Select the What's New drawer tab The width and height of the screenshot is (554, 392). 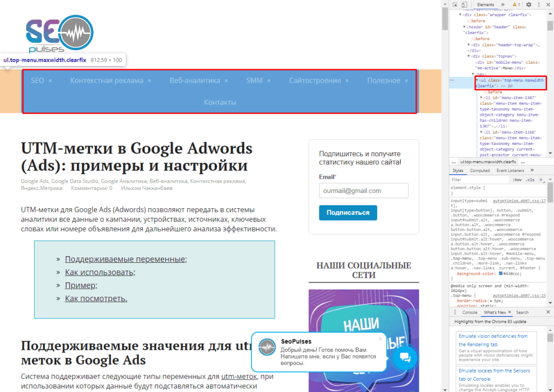(494, 313)
